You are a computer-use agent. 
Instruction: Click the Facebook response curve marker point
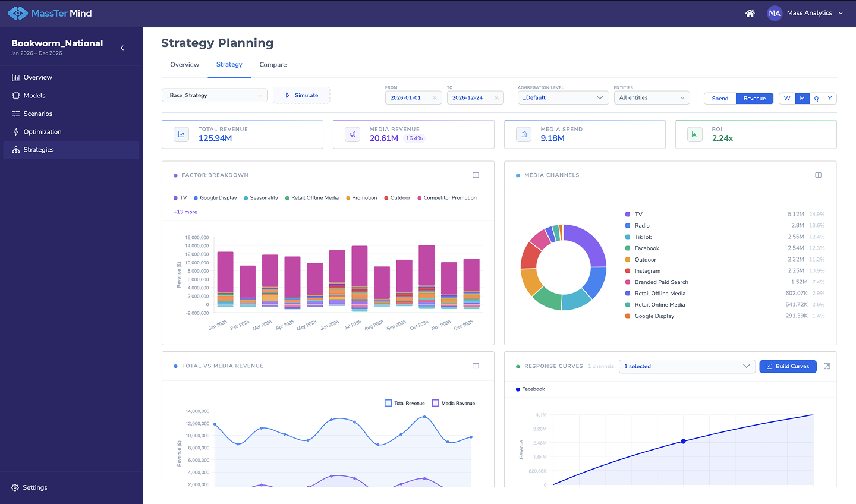point(684,442)
